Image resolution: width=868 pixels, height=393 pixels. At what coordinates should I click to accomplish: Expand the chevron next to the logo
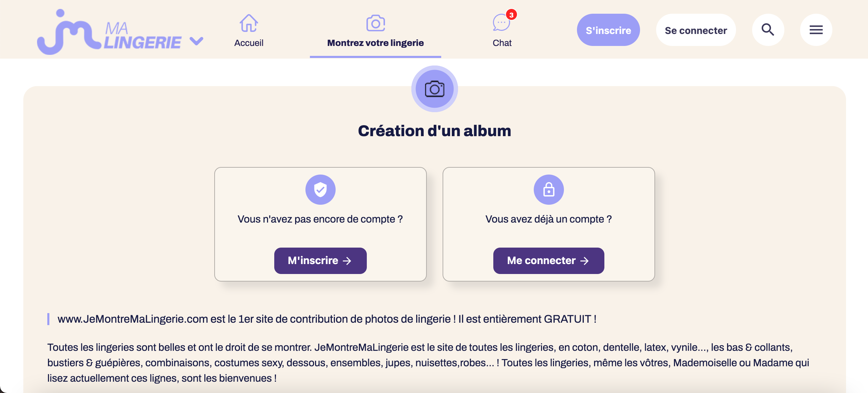click(x=196, y=41)
